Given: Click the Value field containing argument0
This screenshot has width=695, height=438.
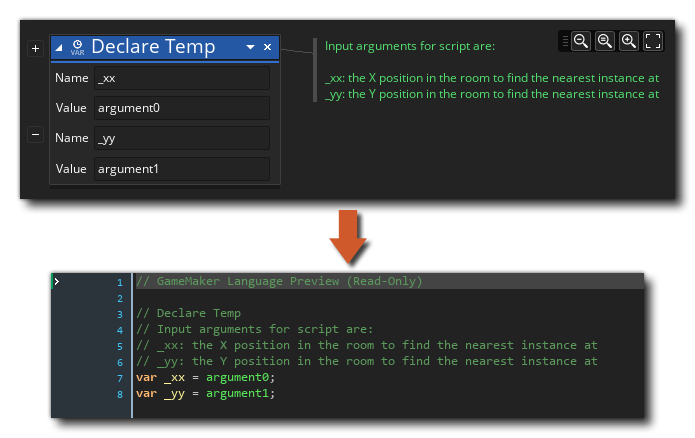Looking at the screenshot, I should pyautogui.click(x=181, y=108).
